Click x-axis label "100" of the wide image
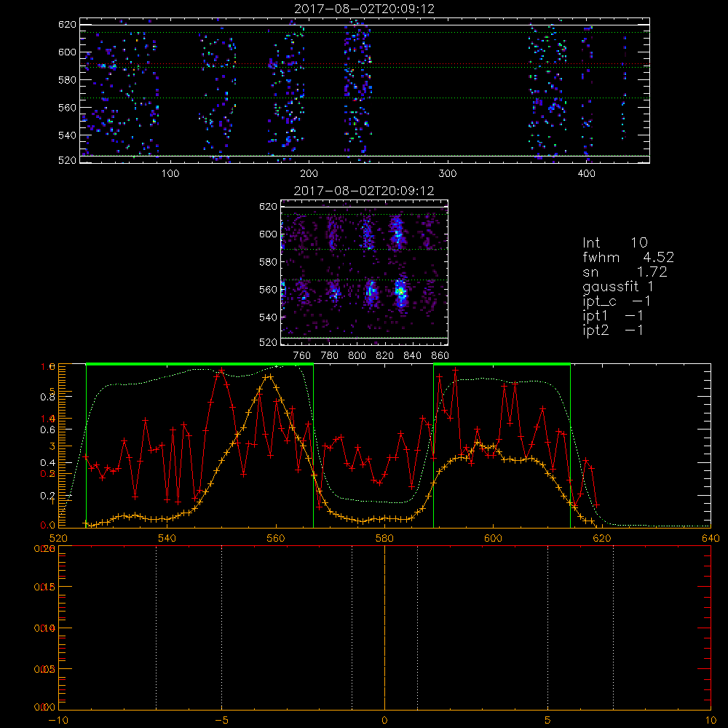Image resolution: width=728 pixels, height=728 pixels. [x=170, y=174]
